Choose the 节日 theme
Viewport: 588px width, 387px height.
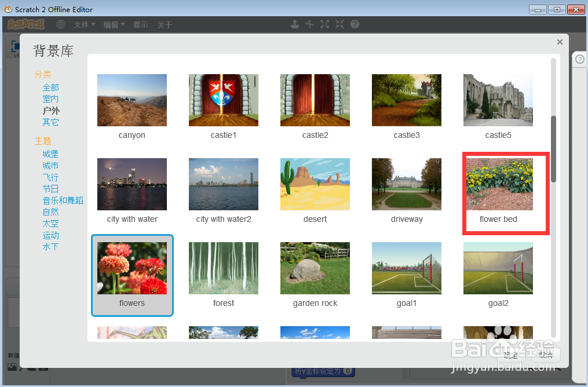(x=50, y=189)
